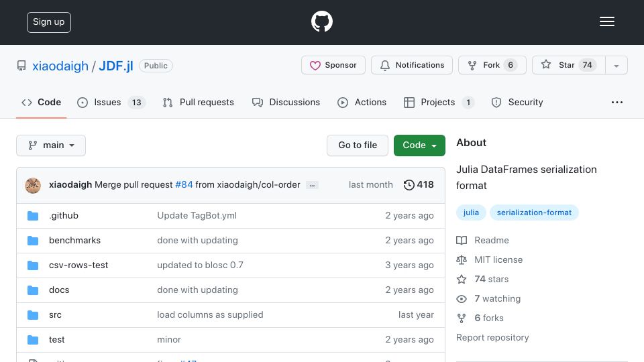The image size is (644, 362).
Task: Open the csv-rows-test folder
Action: (x=78, y=265)
